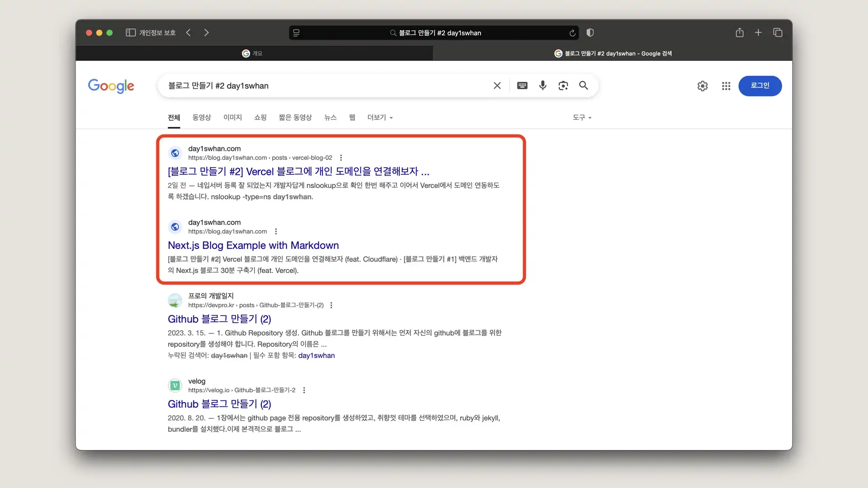Click the velog site name
This screenshot has width=868, height=488.
pos(197,381)
